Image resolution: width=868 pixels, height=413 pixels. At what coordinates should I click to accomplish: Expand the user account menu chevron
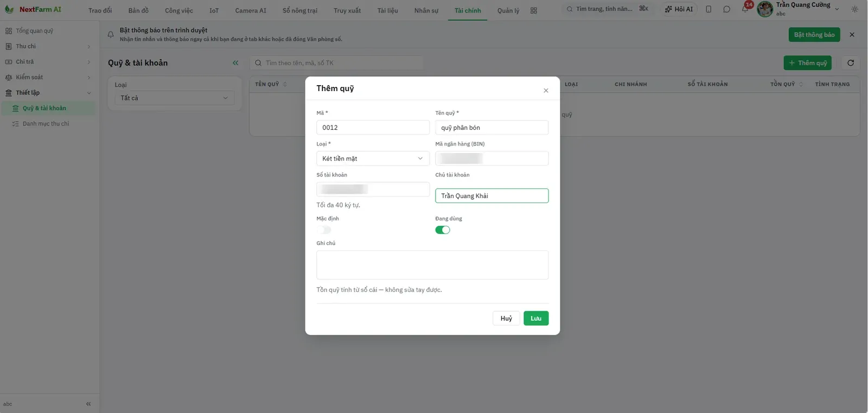[x=837, y=9]
